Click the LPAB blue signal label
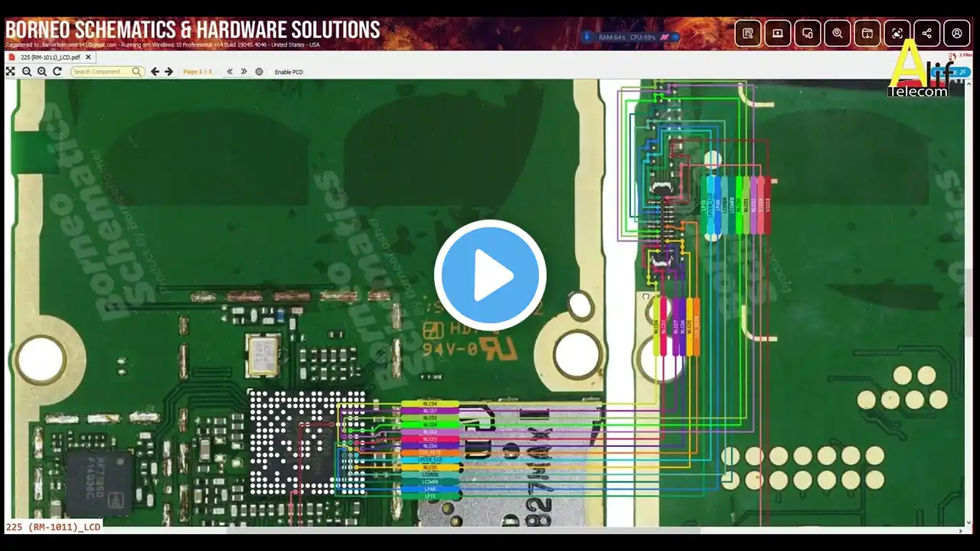This screenshot has height=551, width=980. click(x=430, y=489)
